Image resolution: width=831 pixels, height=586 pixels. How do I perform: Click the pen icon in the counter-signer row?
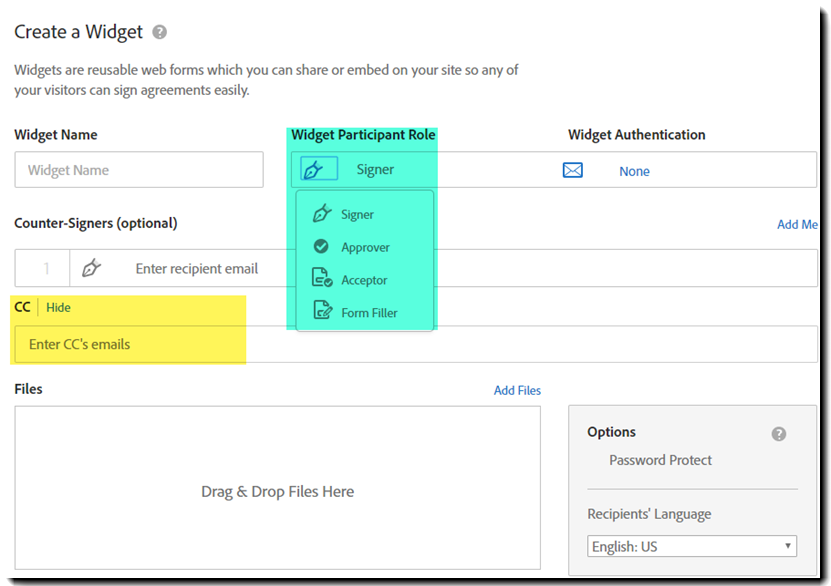[92, 268]
